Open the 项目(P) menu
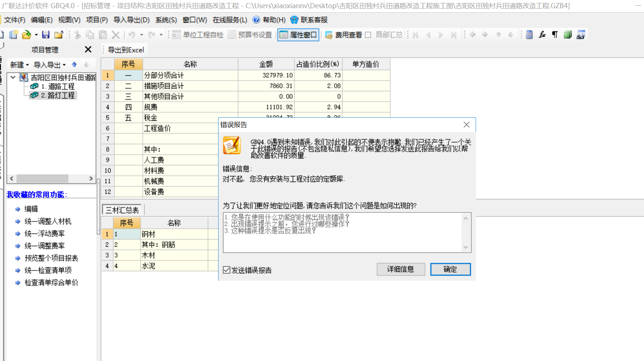 coord(97,20)
